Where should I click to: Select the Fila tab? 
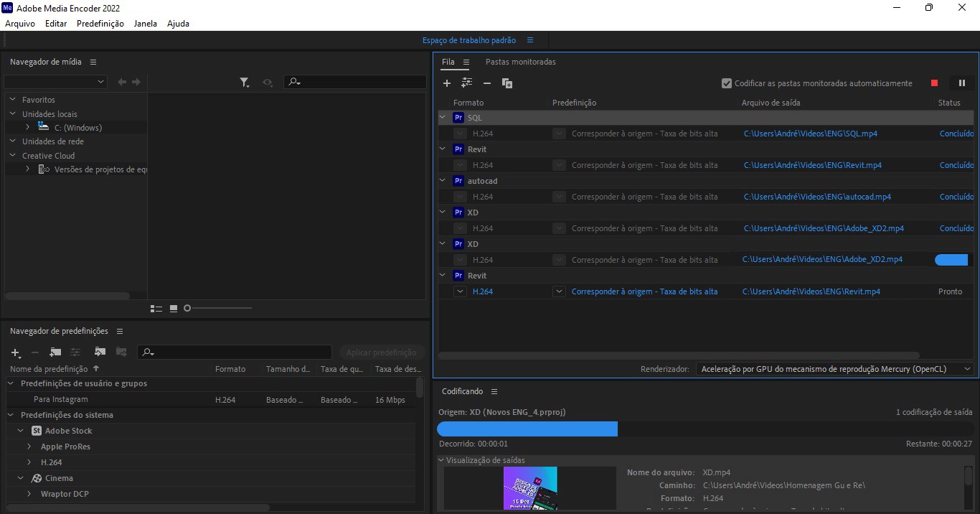(x=448, y=62)
